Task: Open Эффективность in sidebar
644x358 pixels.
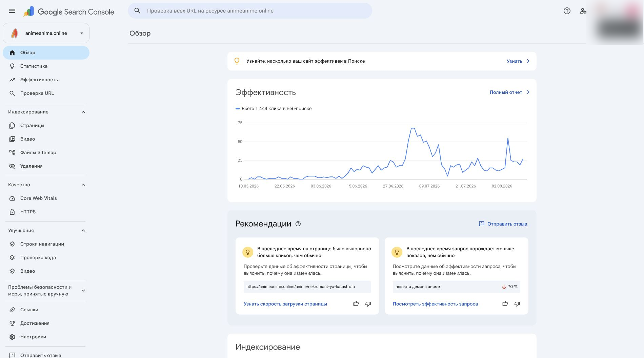Action: point(46,80)
